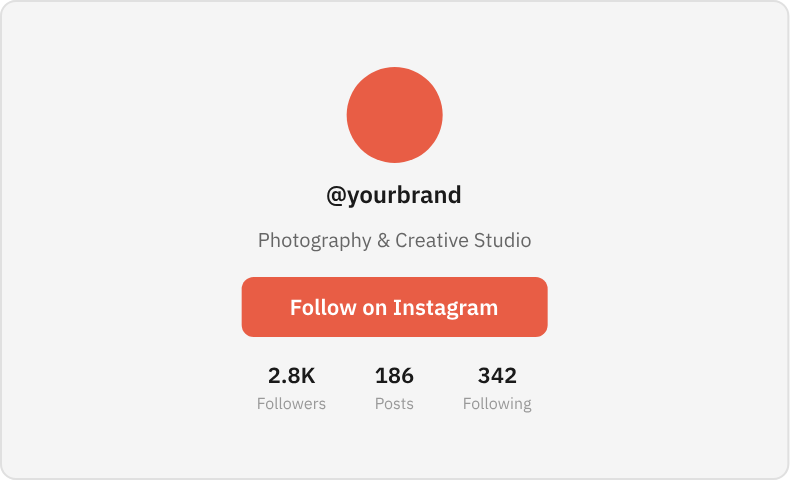Open the Following label

pos(497,404)
